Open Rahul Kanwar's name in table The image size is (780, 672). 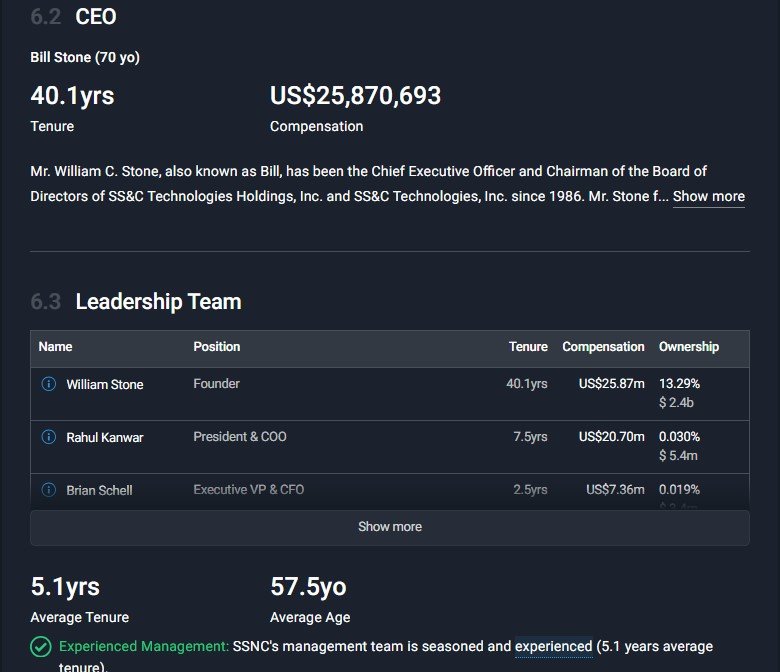click(x=105, y=437)
